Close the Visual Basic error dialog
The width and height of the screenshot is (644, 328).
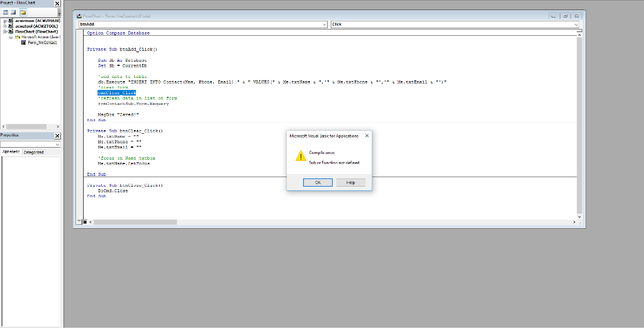[367, 136]
